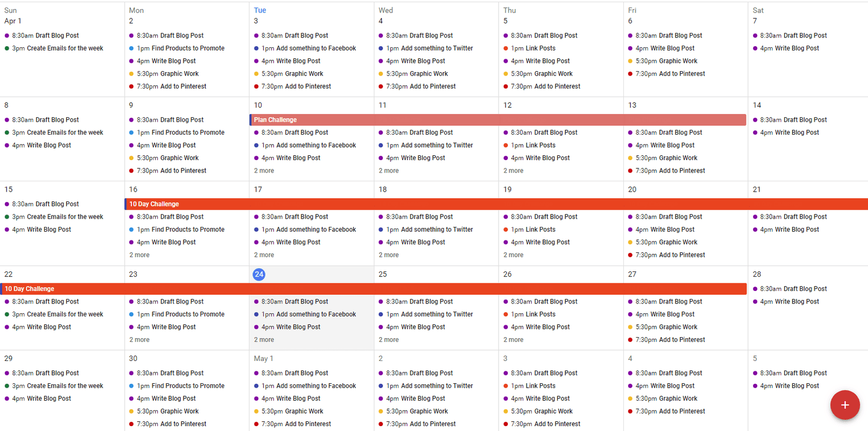
Task: Select the May 1 date label
Action: (263, 358)
